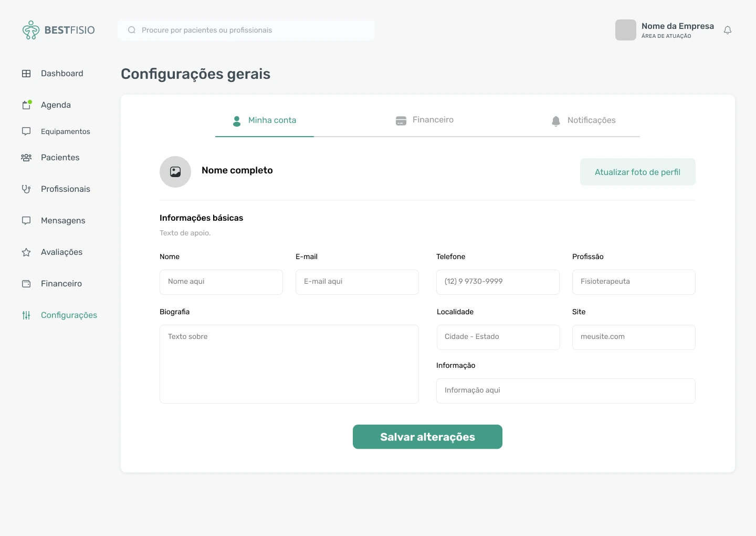756x536 pixels.
Task: Open Agenda from the sidebar
Action: coord(56,105)
